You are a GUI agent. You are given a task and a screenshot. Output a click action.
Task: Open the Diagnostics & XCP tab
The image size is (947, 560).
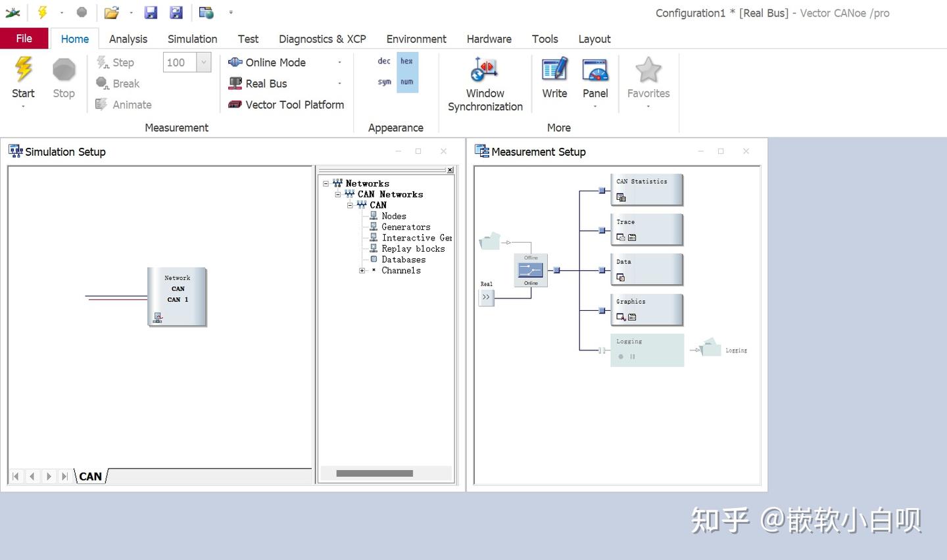click(322, 39)
